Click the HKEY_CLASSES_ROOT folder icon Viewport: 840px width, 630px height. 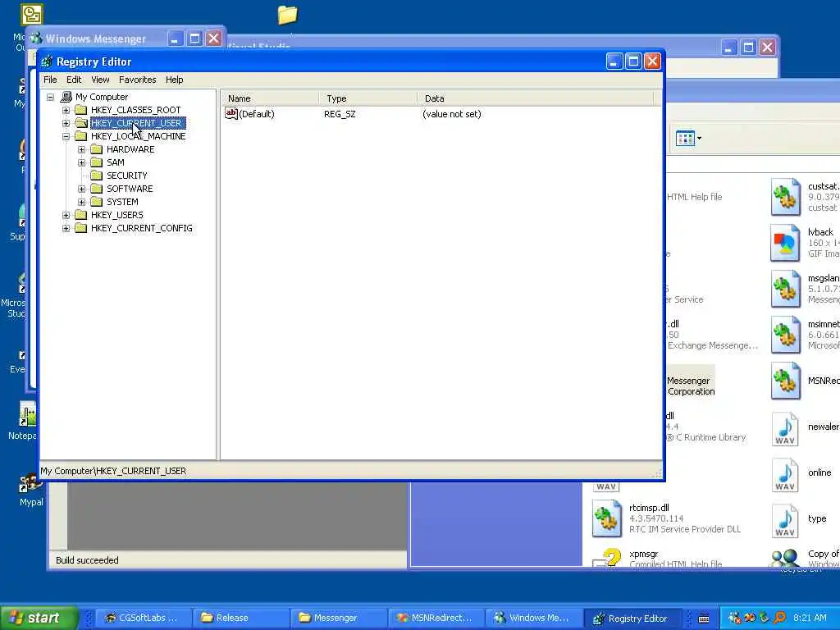tap(81, 110)
